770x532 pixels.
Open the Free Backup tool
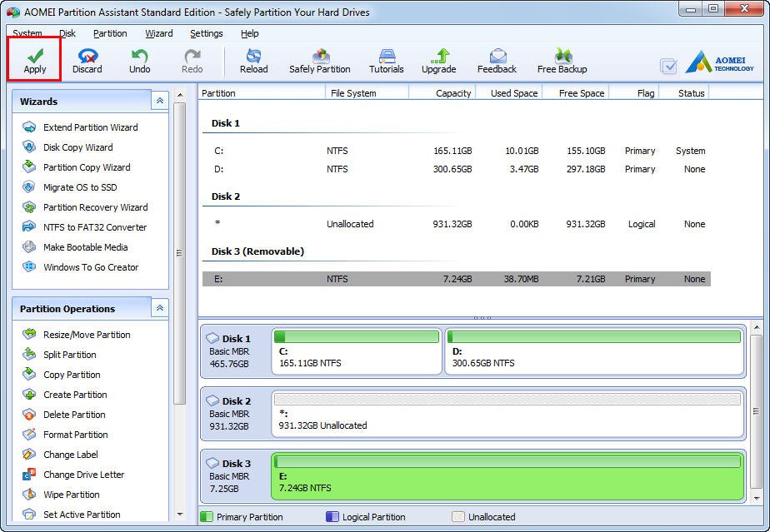[x=562, y=59]
